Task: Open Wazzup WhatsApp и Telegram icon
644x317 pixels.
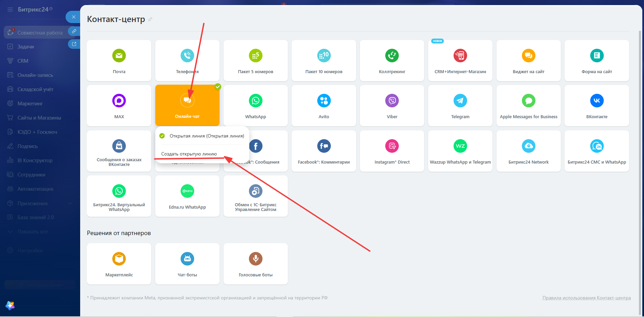Action: point(460,146)
